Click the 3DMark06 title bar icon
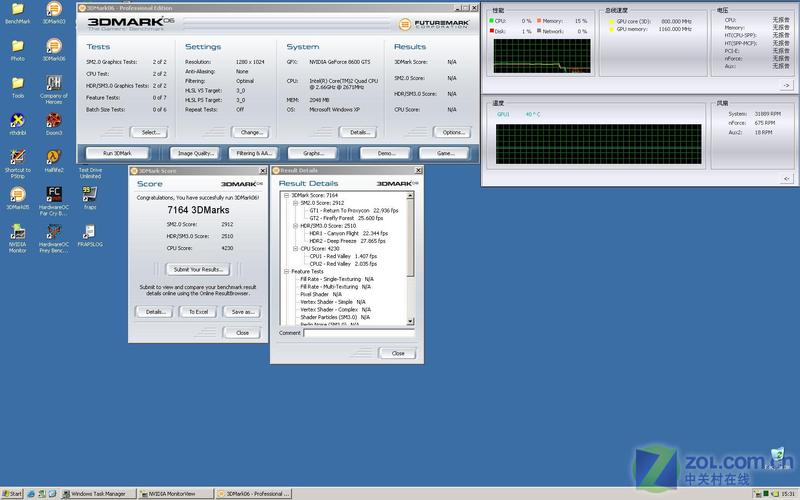This screenshot has width=800, height=500. 82,8
